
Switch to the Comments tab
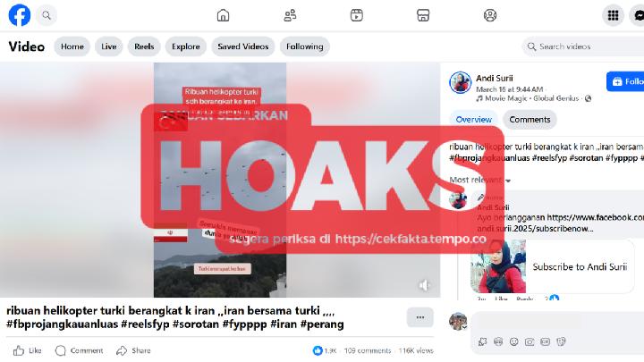point(530,120)
